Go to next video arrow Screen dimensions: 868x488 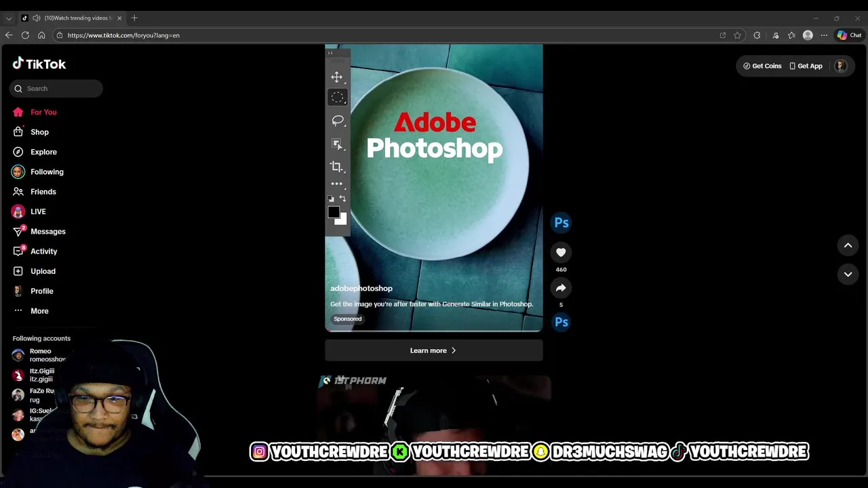(848, 274)
